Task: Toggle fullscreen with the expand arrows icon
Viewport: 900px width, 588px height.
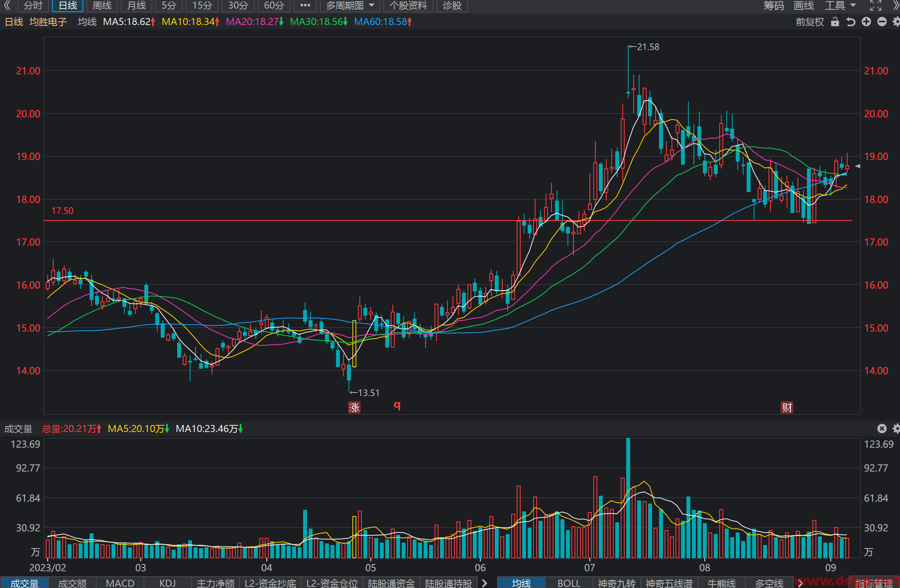Action: pos(876,5)
